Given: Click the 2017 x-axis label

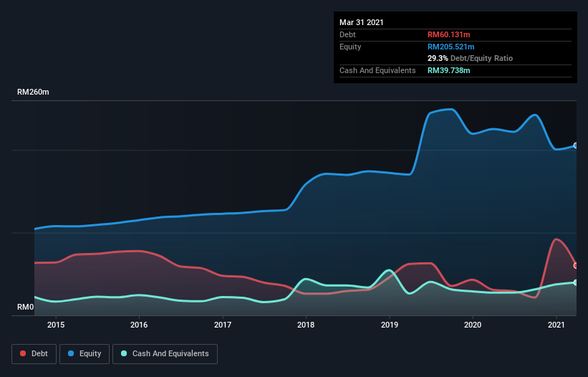Looking at the screenshot, I should pos(223,325).
